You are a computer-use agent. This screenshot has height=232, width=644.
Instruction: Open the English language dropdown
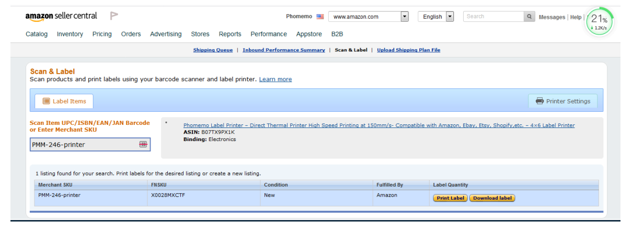click(x=450, y=17)
